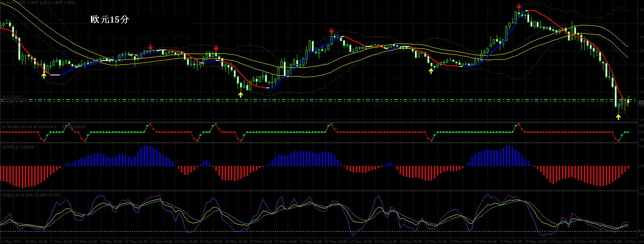Image resolution: width=644 pixels, height=244 pixels.
Task: Click the 12 May 20:45 time label
Action: click(361, 241)
